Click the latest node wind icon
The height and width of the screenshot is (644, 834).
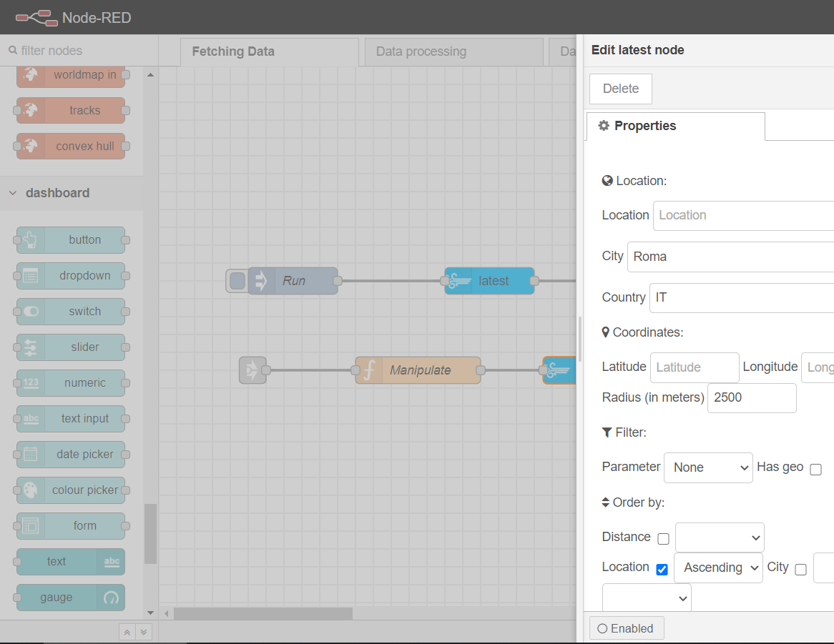click(459, 281)
